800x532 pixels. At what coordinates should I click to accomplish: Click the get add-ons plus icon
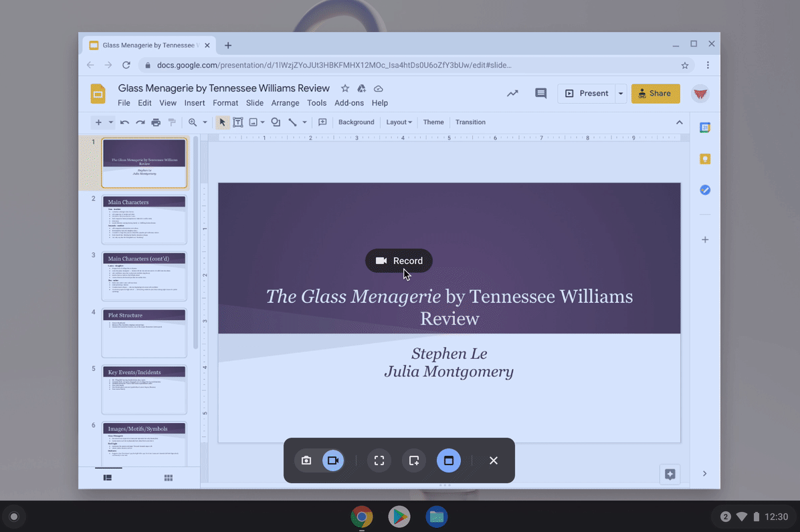tap(705, 239)
